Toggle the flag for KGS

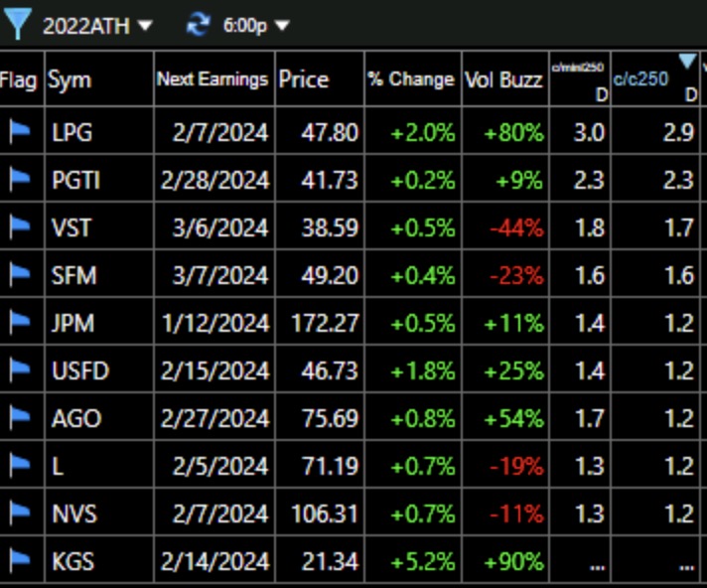[x=20, y=561]
